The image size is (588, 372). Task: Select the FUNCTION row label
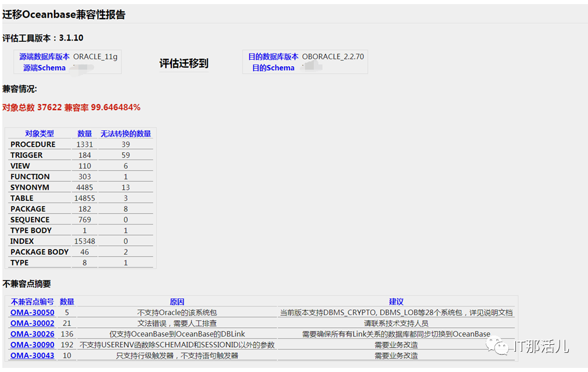click(30, 177)
